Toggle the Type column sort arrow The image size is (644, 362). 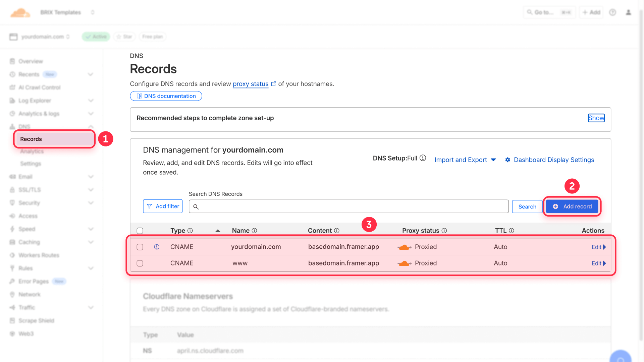[x=218, y=231]
